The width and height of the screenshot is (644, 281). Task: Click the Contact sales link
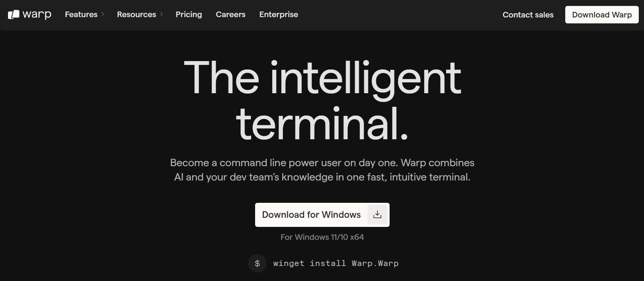point(528,15)
